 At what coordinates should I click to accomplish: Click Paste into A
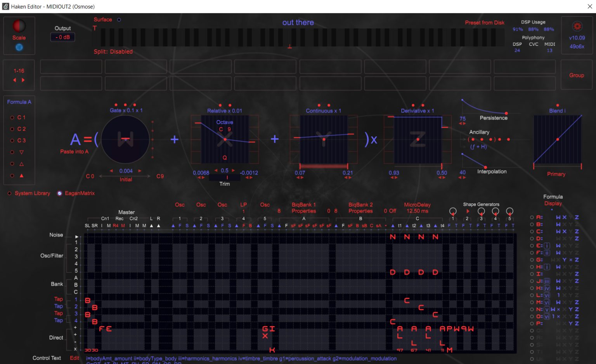74,152
